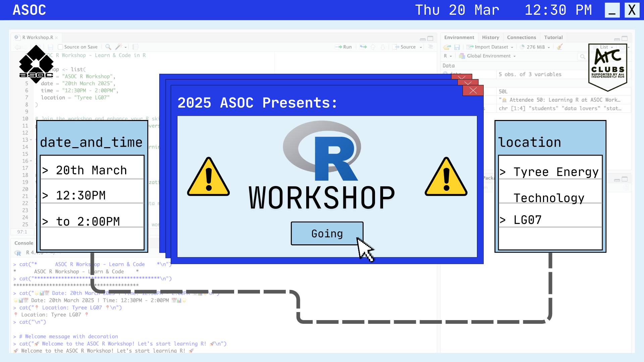Toggle the document outline icon on the editor toolbar
This screenshot has width=644, height=362.
[x=135, y=47]
